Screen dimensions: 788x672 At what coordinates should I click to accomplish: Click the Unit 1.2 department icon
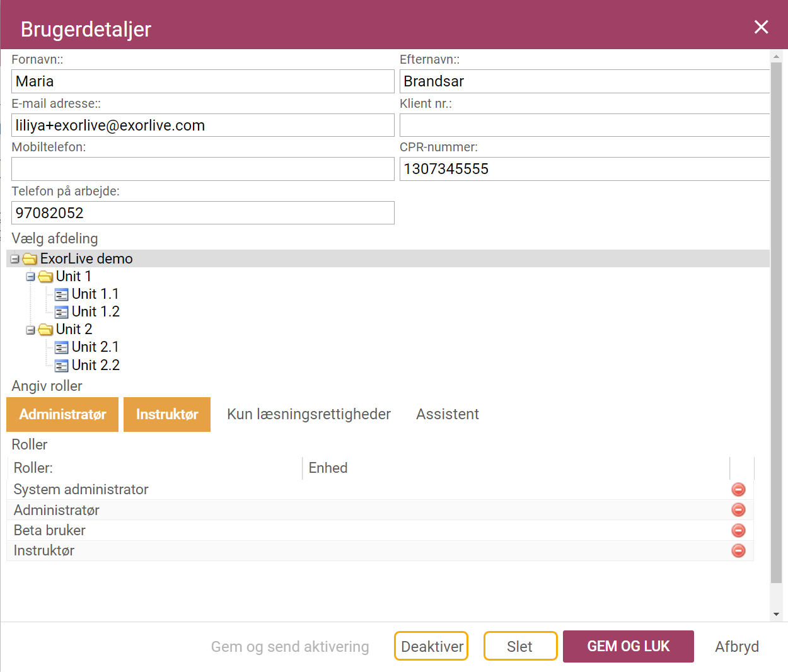pyautogui.click(x=61, y=312)
